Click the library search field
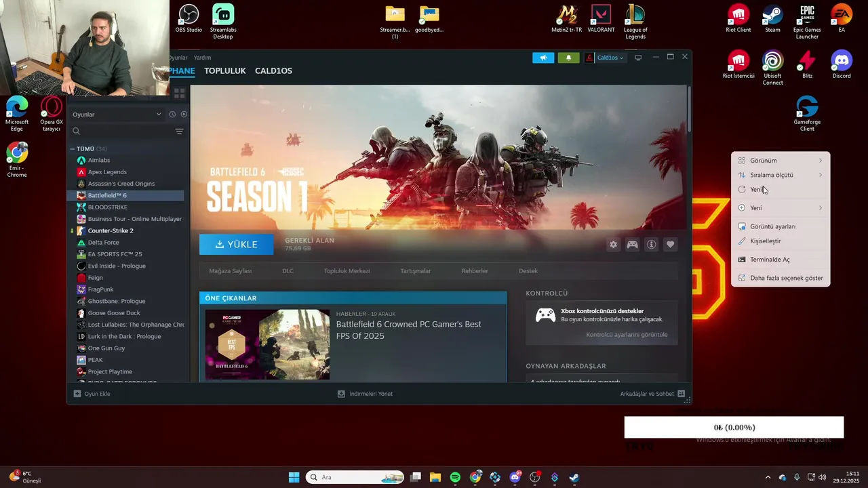 pos(121,131)
